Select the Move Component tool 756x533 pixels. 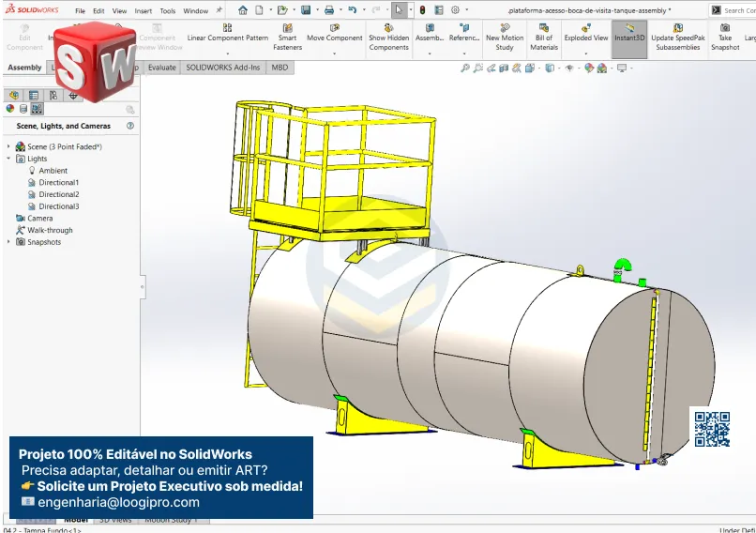[334, 34]
